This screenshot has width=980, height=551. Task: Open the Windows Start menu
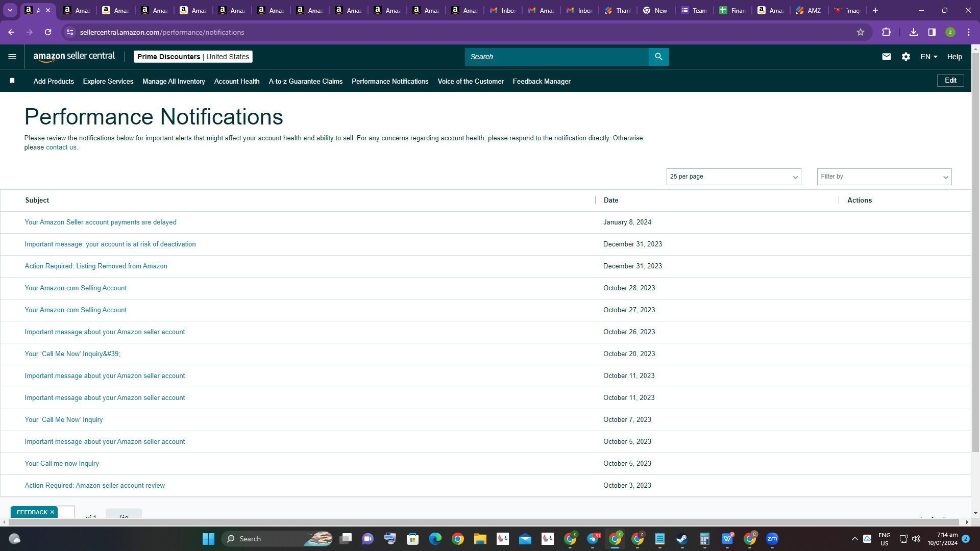coord(208,539)
